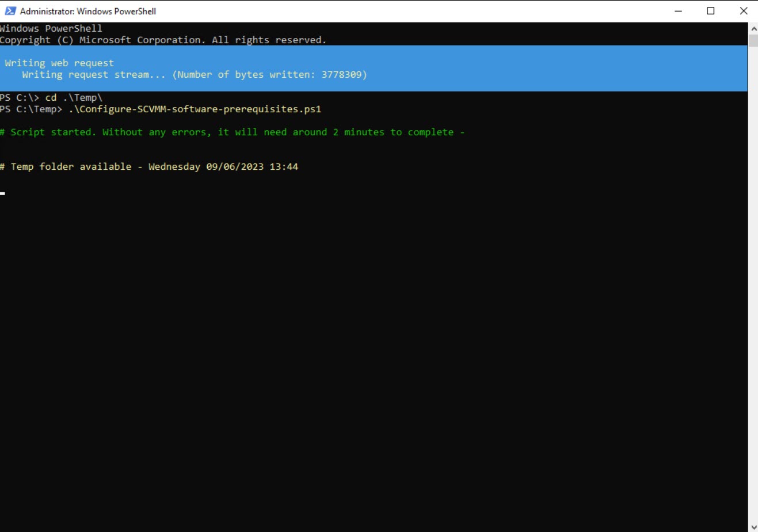Image resolution: width=758 pixels, height=532 pixels.
Task: Click the Temp folder available message
Action: [x=151, y=166]
